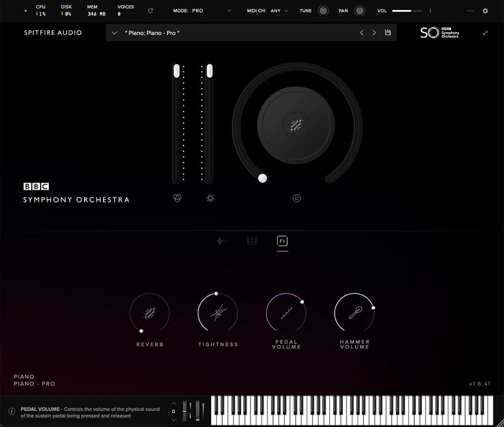Click the PEDAL VOLUME knob

click(x=286, y=313)
